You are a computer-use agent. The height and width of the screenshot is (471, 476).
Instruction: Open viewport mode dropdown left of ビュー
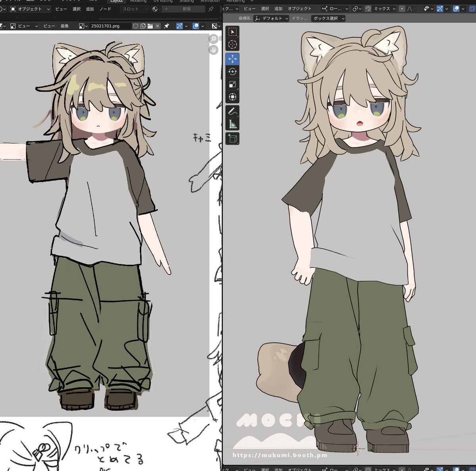tap(231, 8)
